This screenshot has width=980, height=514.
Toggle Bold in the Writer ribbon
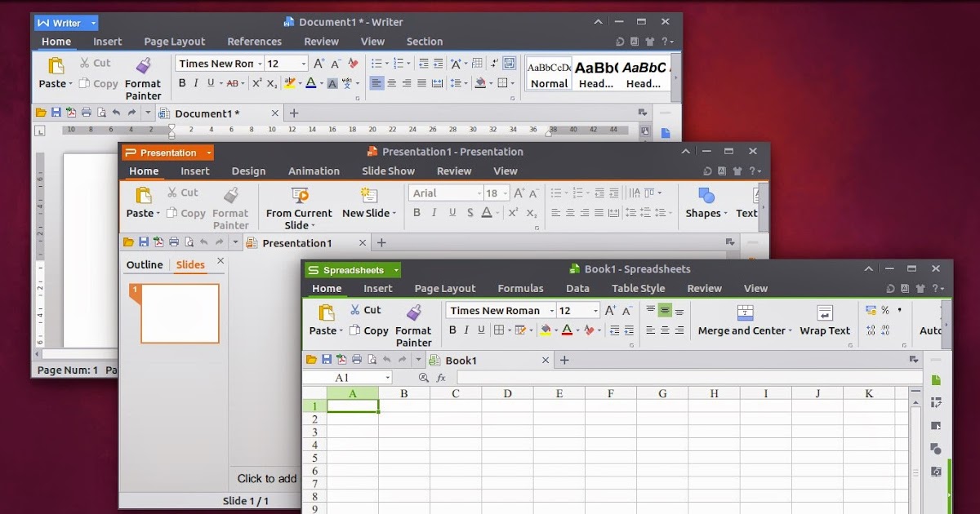[182, 83]
